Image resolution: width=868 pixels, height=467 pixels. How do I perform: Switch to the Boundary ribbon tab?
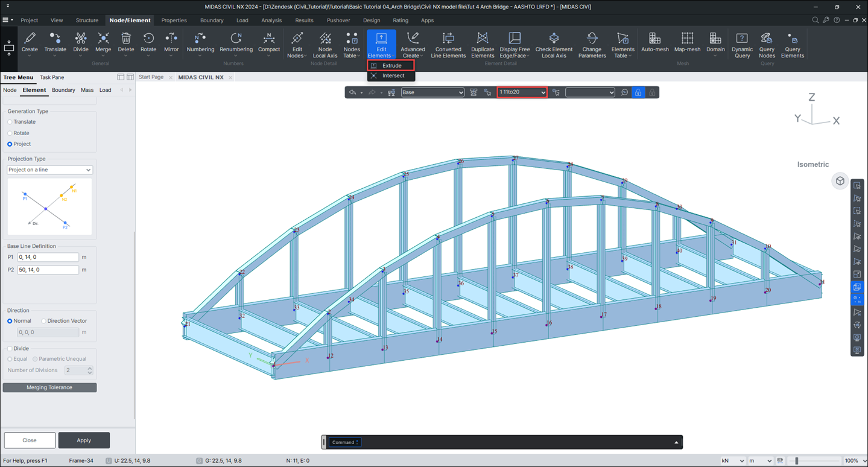(212, 20)
